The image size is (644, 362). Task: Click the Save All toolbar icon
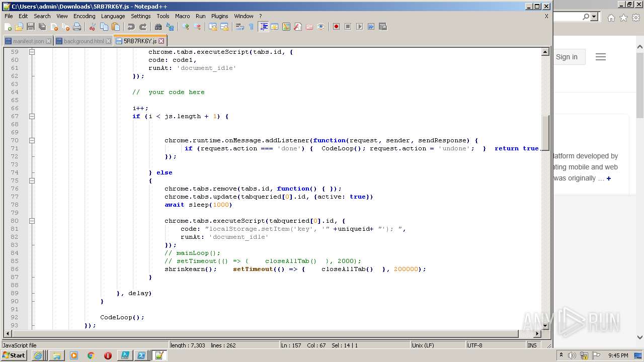pos(42,27)
